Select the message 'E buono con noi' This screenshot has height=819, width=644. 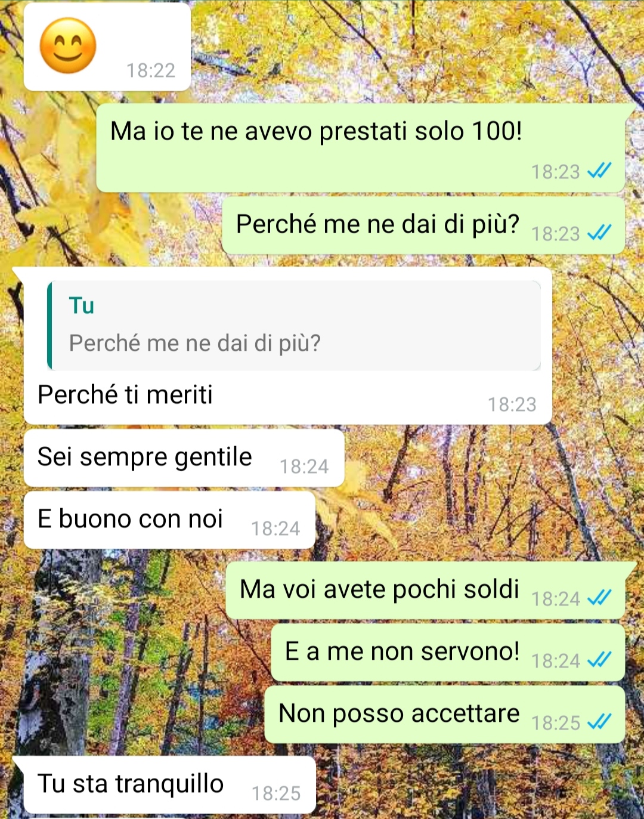click(169, 520)
